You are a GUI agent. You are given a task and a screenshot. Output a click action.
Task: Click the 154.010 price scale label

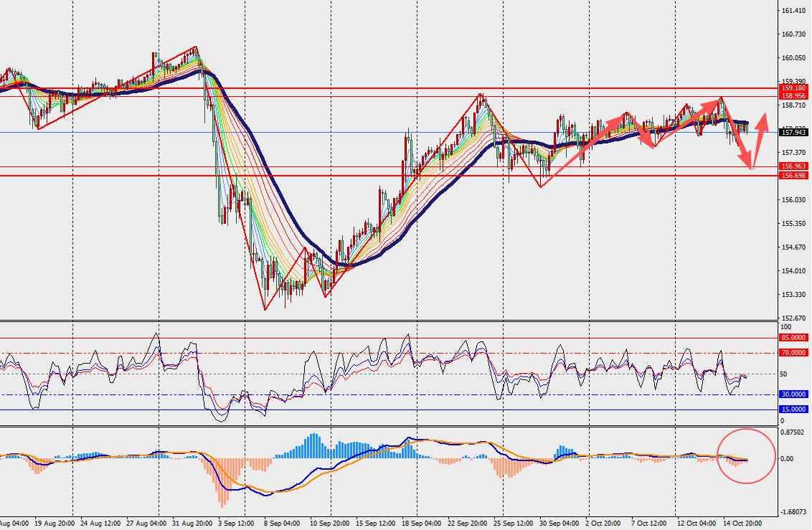point(793,270)
